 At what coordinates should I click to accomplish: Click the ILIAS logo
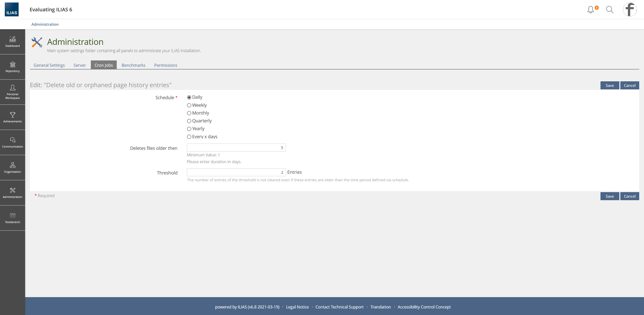12,10
